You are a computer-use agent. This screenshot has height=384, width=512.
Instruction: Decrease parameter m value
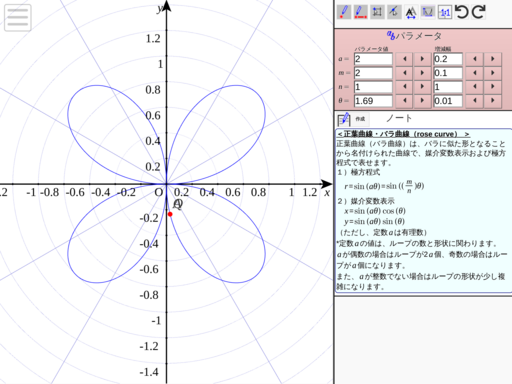[x=404, y=73]
